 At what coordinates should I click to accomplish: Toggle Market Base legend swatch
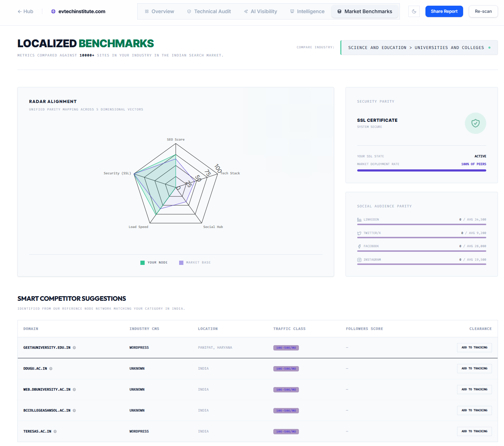coord(181,263)
